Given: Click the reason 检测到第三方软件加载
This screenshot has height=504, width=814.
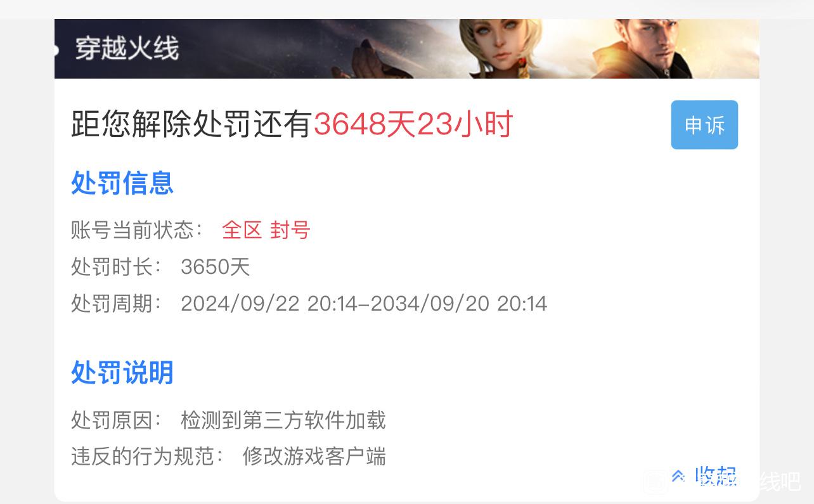Looking at the screenshot, I should coord(283,420).
